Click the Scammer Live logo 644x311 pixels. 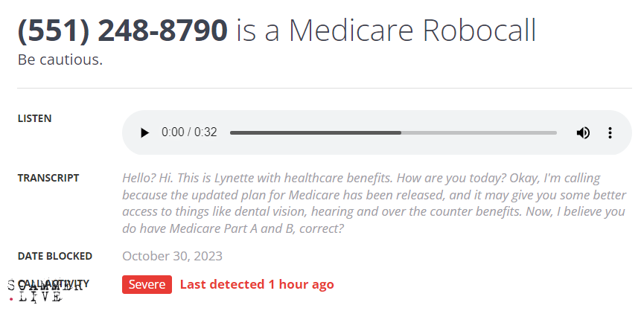coord(35,291)
